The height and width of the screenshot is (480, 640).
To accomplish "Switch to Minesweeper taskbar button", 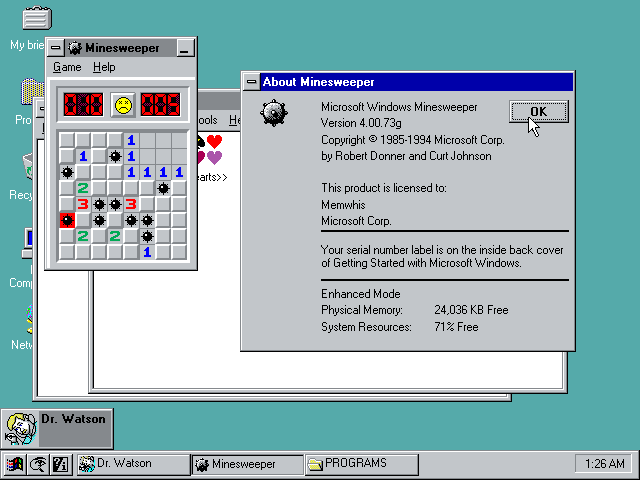I will coord(248,464).
